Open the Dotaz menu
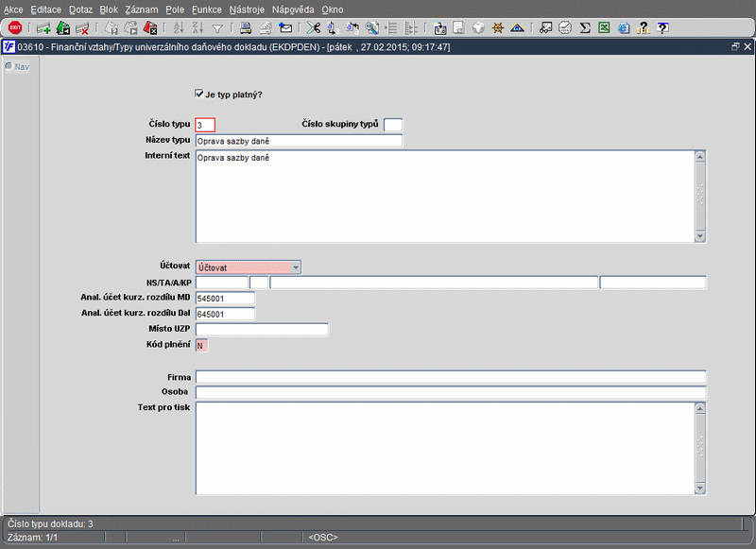Image resolution: width=756 pixels, height=549 pixels. pyautogui.click(x=80, y=9)
